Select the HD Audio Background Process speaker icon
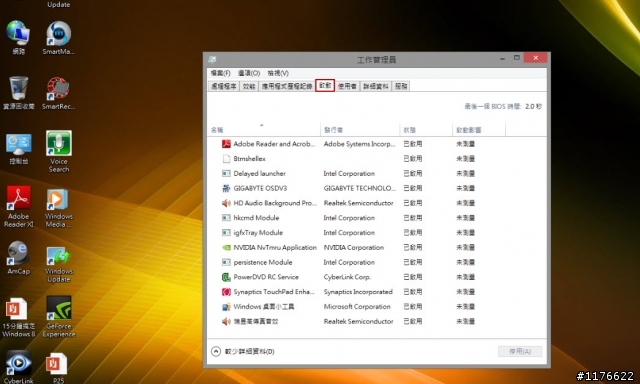The height and width of the screenshot is (384, 640). (x=226, y=203)
